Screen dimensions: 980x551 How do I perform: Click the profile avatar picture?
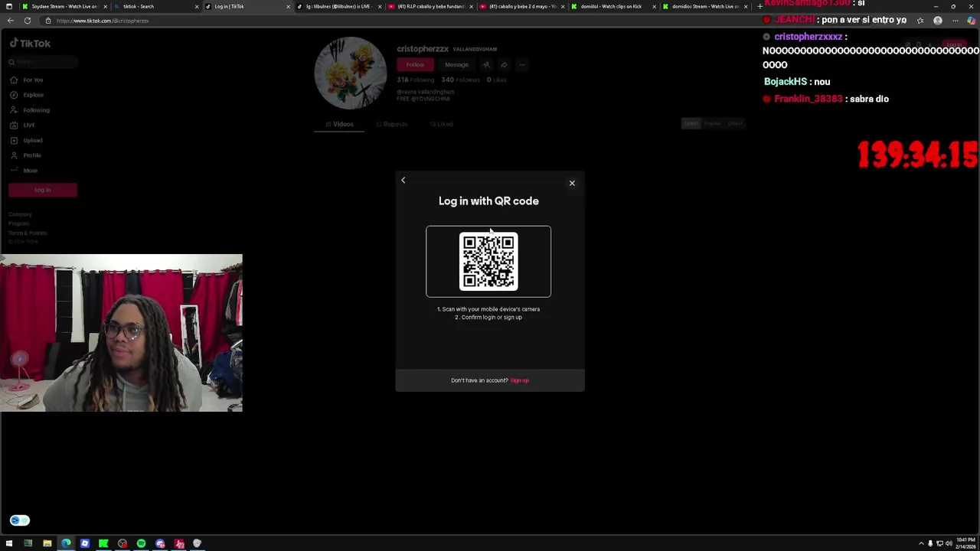point(351,73)
